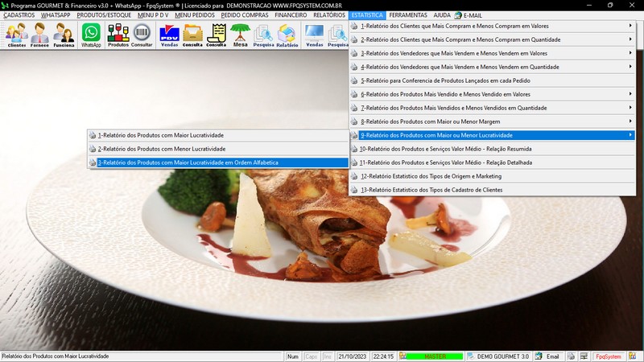Viewport: 644px width, 362px height.
Task: Expand arrow for report 8 Maior ou Menor Margem
Action: click(x=630, y=121)
